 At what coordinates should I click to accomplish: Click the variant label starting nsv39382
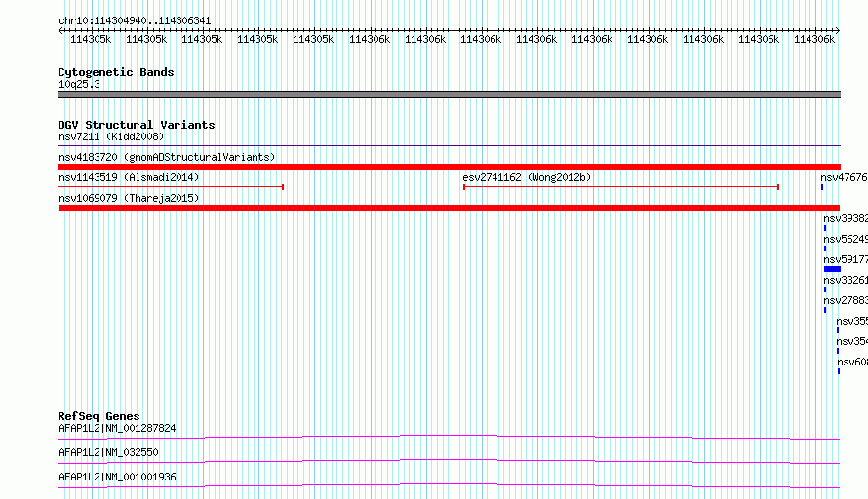[846, 218]
